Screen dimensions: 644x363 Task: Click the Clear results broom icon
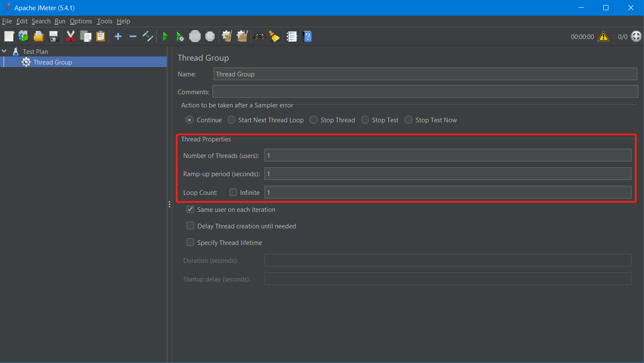point(227,37)
